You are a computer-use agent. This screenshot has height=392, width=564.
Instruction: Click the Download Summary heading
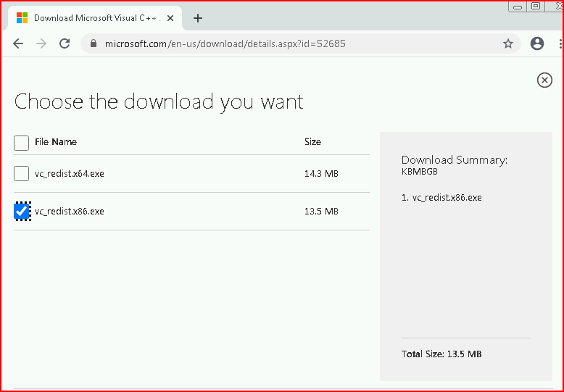tap(455, 160)
